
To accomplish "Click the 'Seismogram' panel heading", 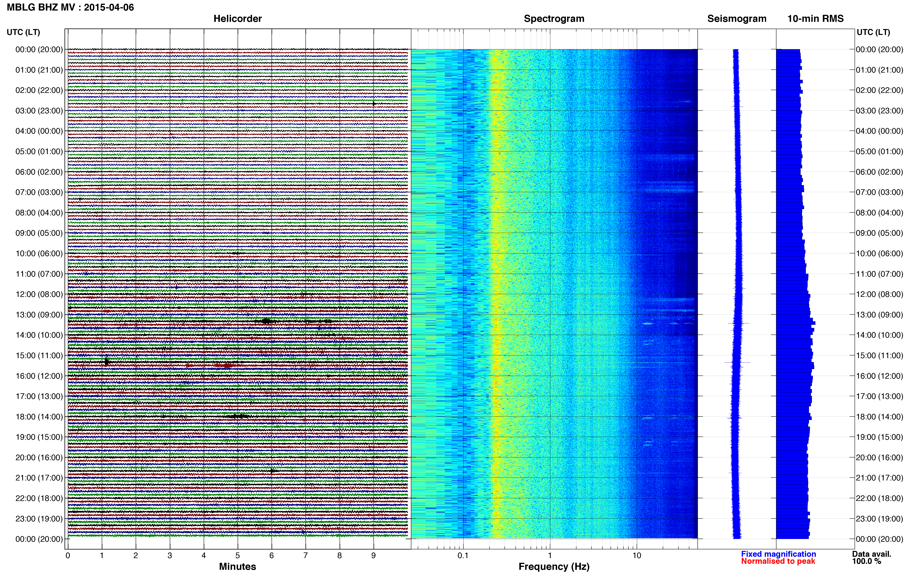I will point(737,19).
